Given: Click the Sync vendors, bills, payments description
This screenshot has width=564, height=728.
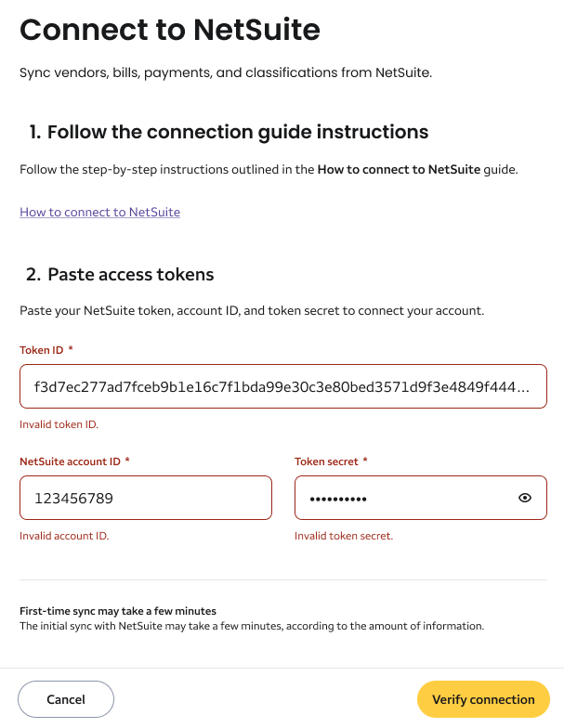Looking at the screenshot, I should coord(226,73).
